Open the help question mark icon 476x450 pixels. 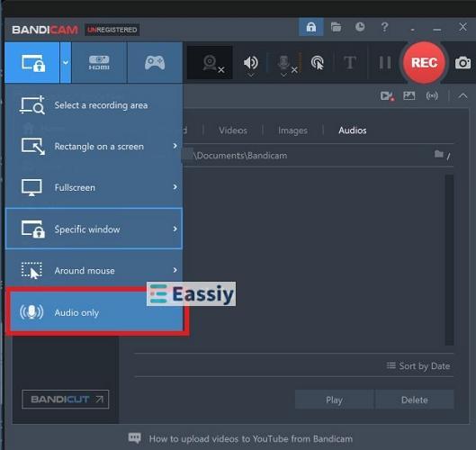pyautogui.click(x=384, y=27)
